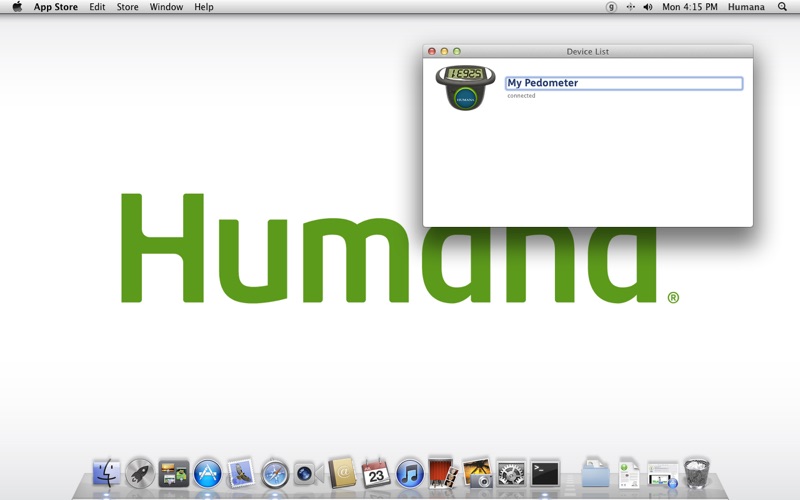Open the document icon in dock
800x500 pixels.
tap(629, 473)
